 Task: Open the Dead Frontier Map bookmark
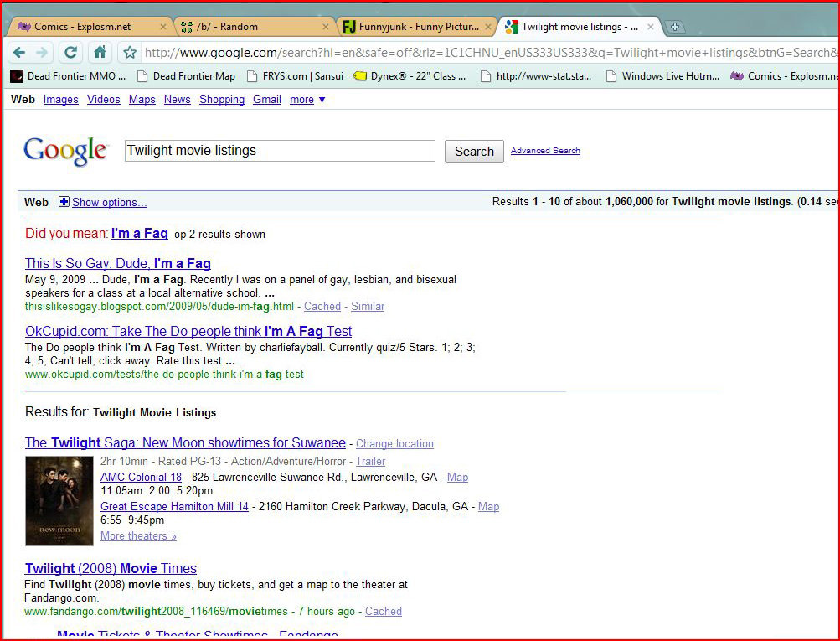pyautogui.click(x=187, y=76)
